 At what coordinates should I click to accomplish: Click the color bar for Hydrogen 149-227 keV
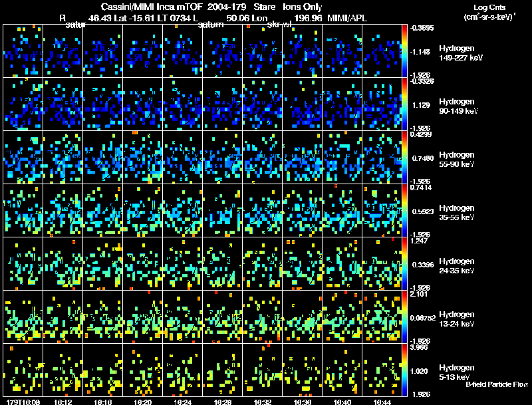[x=404, y=51]
